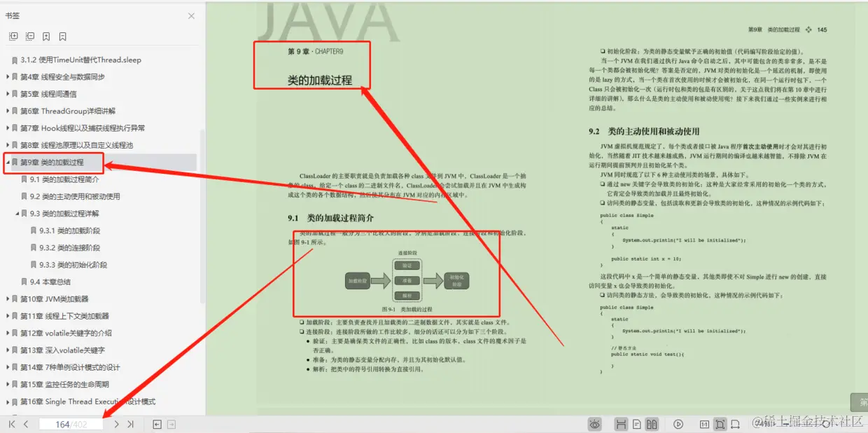Go to the next page
The height and width of the screenshot is (433, 868).
116,424
